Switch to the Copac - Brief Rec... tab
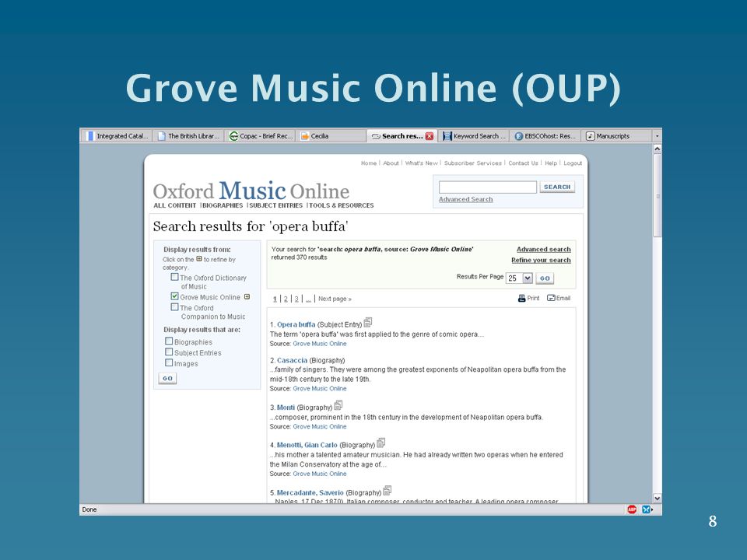Viewport: 747px width, 560px height. [260, 136]
